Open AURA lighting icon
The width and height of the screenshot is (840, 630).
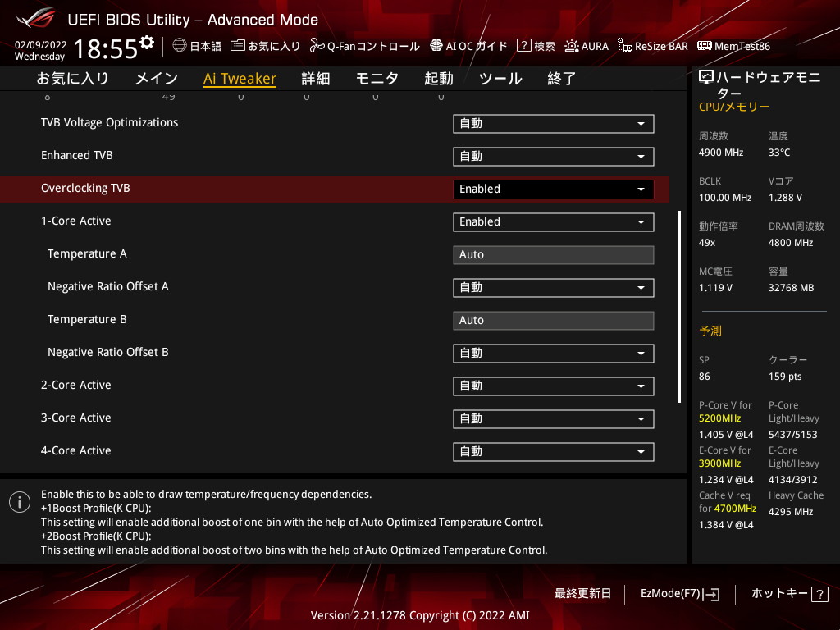pyautogui.click(x=571, y=46)
